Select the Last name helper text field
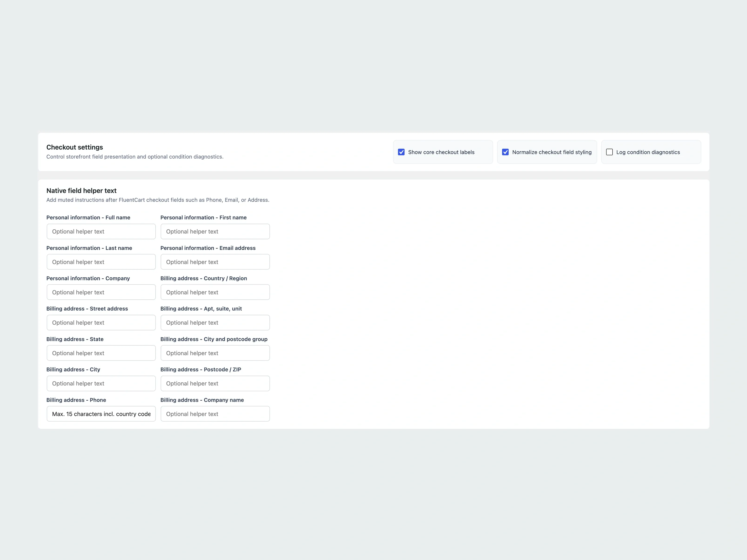This screenshot has width=747, height=560. click(x=101, y=262)
